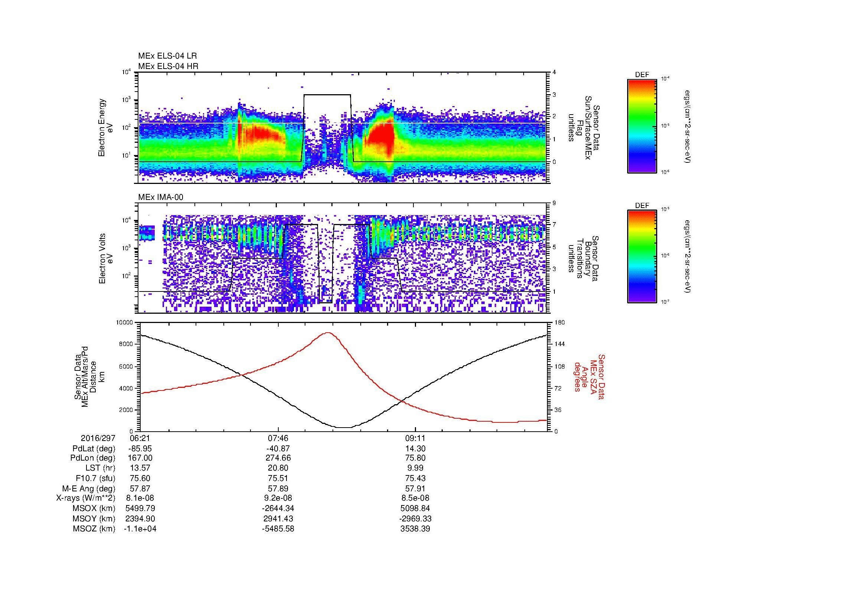Click the M-E Ang value '57.89'

click(278, 489)
